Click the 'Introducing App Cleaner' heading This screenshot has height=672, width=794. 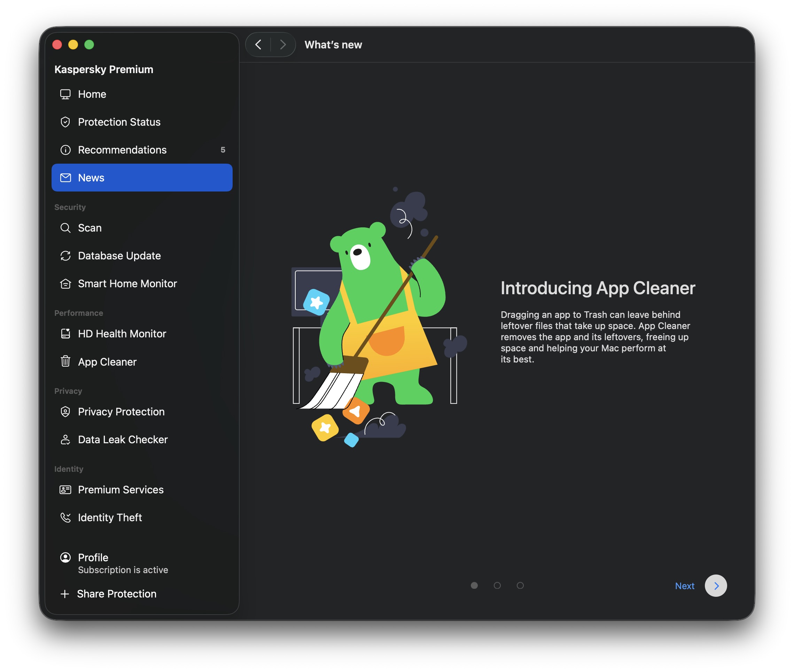click(x=598, y=288)
